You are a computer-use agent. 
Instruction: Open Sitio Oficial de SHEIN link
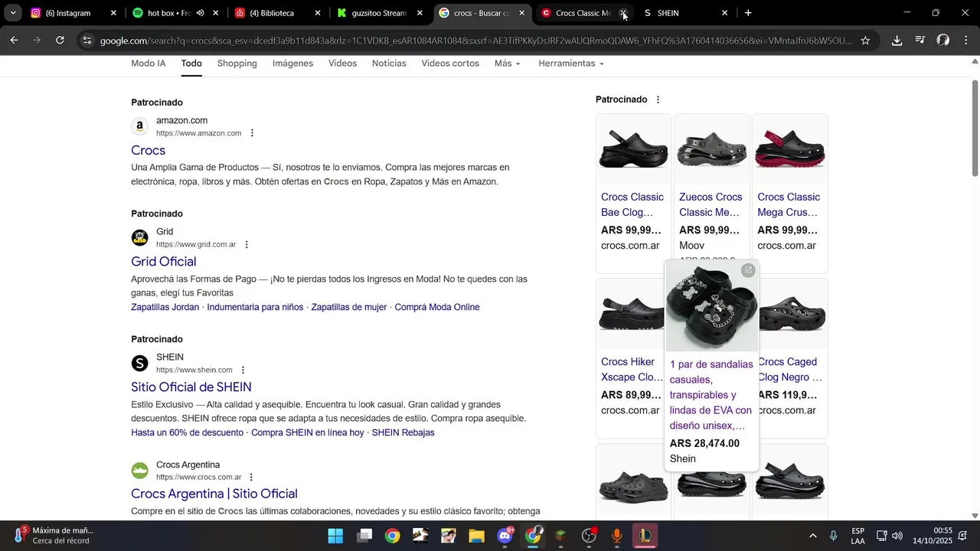tap(191, 387)
